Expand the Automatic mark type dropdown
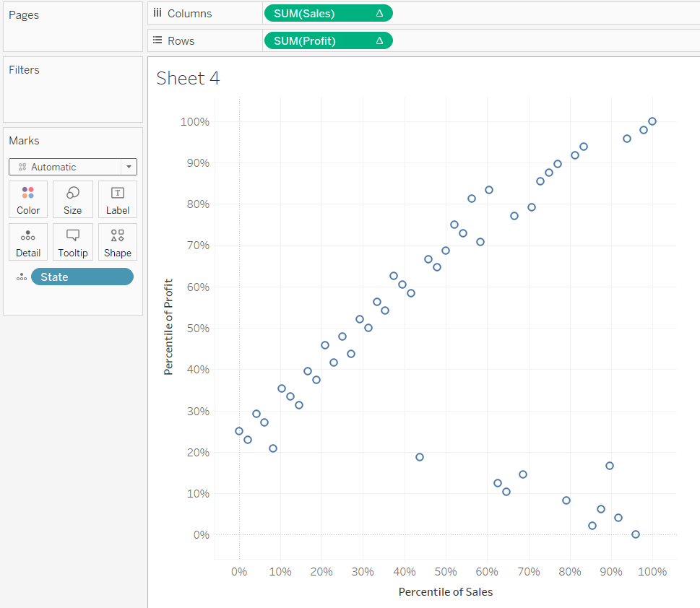 point(129,167)
